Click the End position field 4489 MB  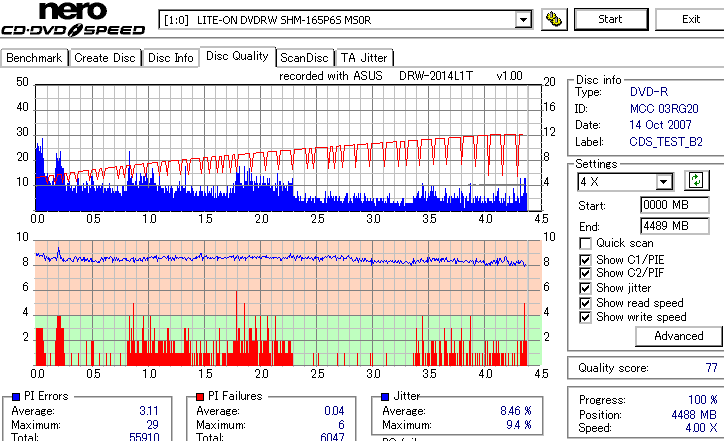click(675, 226)
